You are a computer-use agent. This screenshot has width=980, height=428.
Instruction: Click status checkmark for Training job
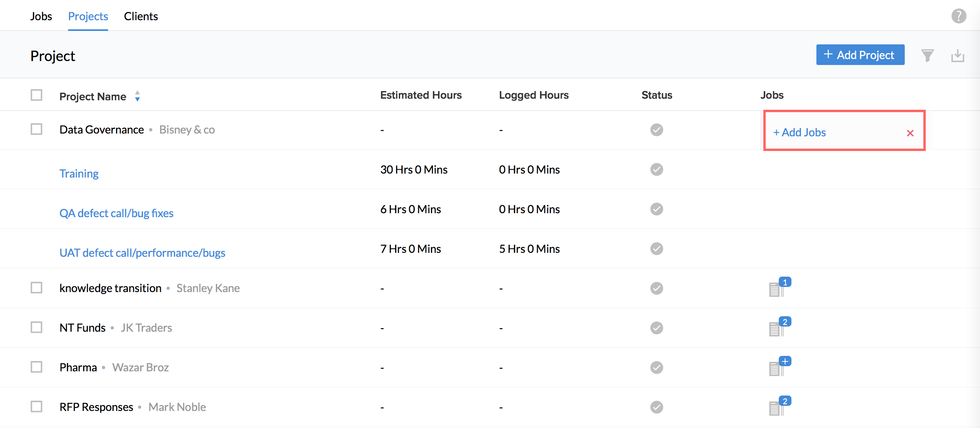[x=656, y=170]
